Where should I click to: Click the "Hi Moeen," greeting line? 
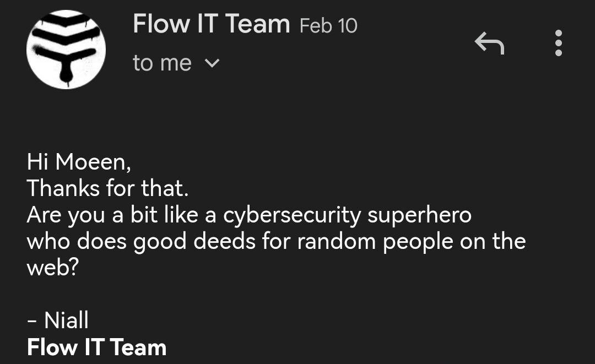click(x=79, y=161)
